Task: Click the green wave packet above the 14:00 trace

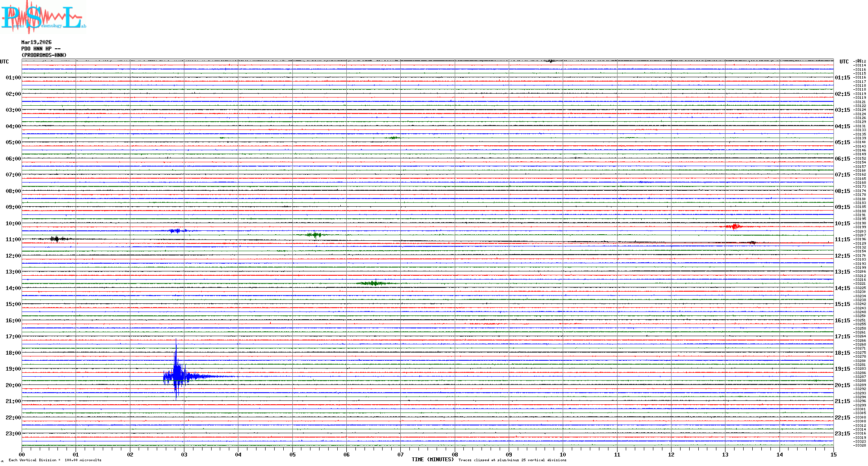Action: tap(374, 283)
